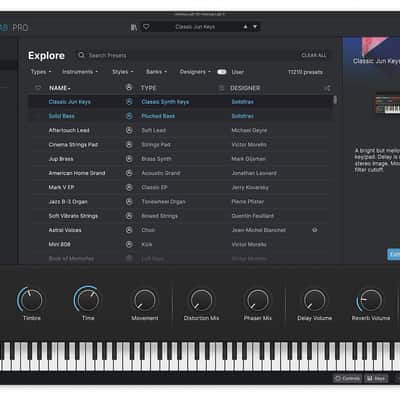Expand the Designers filter dropdown

[x=195, y=72]
